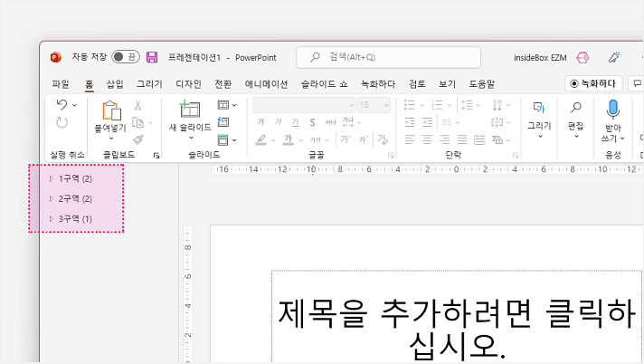This screenshot has width=644, height=364.
Task: Open the 편집 editing group button
Action: [575, 120]
